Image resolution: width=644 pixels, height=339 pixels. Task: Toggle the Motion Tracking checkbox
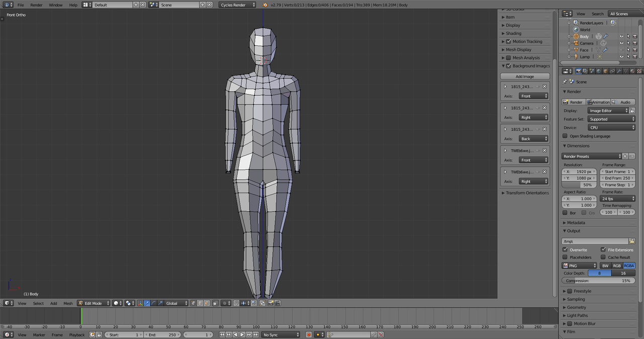pos(508,41)
